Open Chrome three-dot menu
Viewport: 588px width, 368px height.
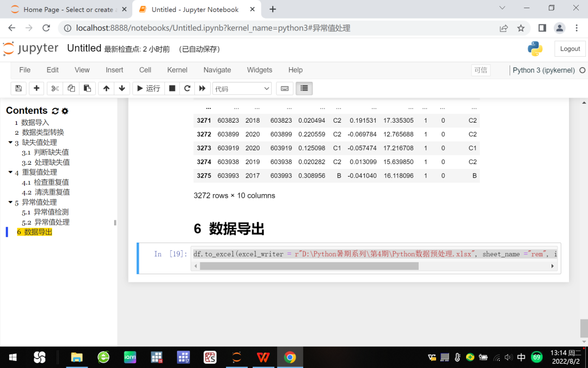(577, 28)
